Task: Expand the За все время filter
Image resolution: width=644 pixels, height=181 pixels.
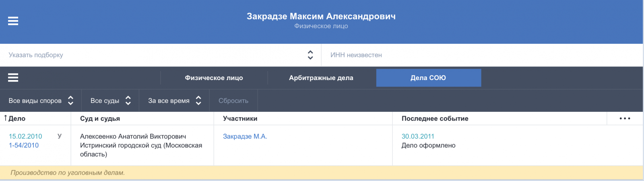Action: 174,101
